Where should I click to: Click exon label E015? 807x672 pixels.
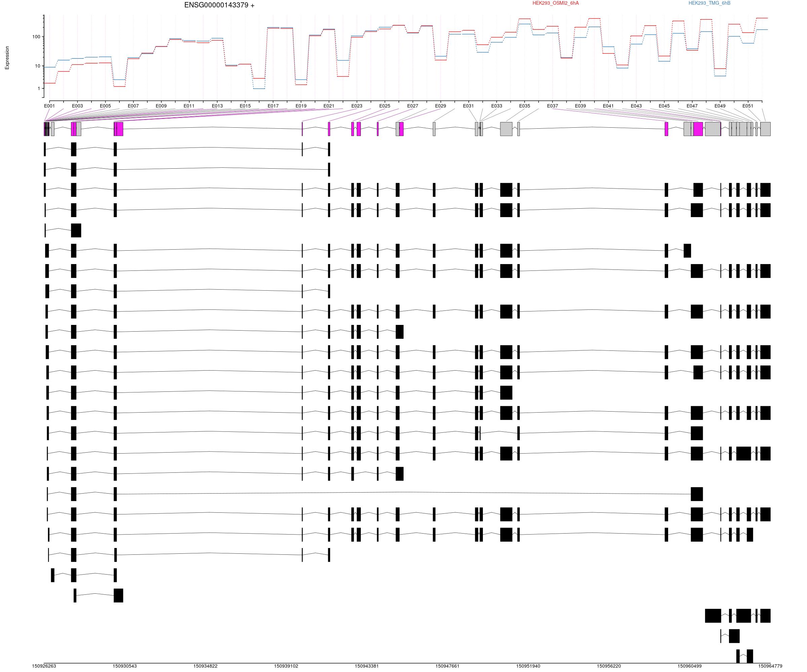click(x=245, y=106)
